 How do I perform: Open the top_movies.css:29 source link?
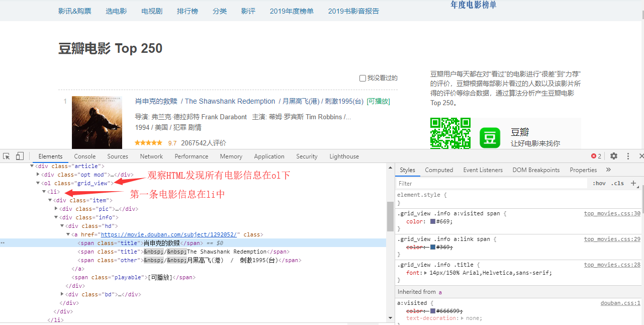coord(612,239)
